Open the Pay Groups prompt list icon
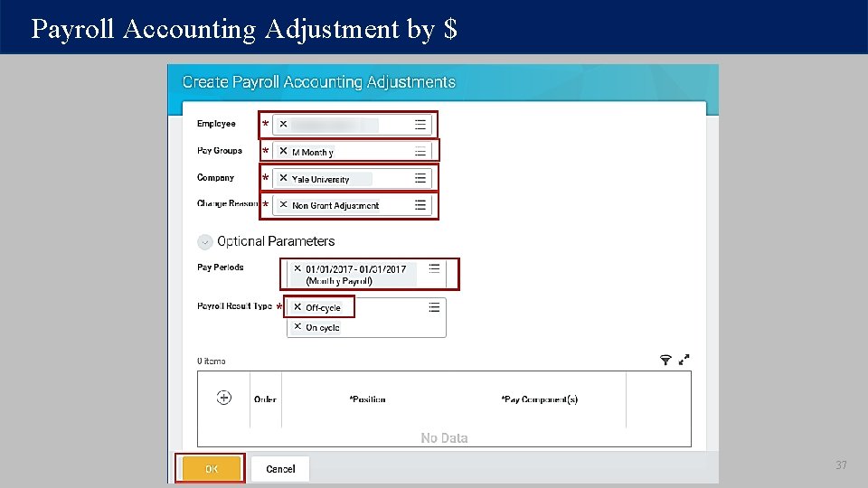868x488 pixels. [x=420, y=152]
